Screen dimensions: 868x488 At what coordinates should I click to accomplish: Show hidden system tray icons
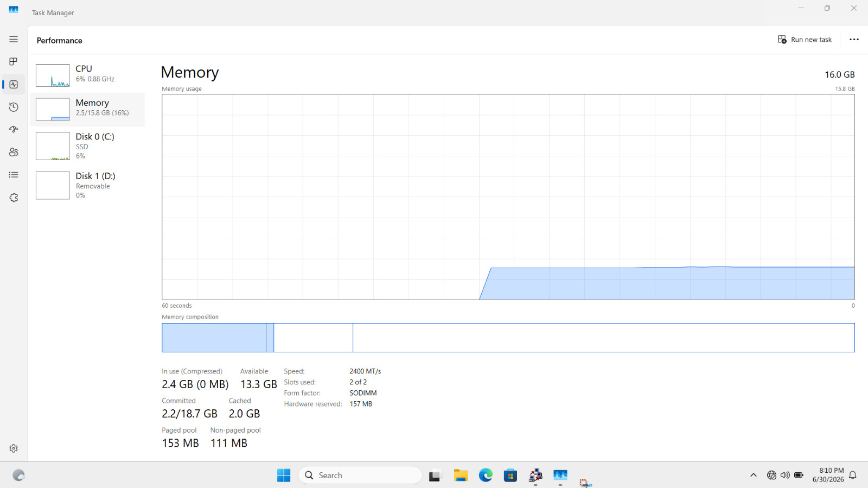(x=753, y=475)
